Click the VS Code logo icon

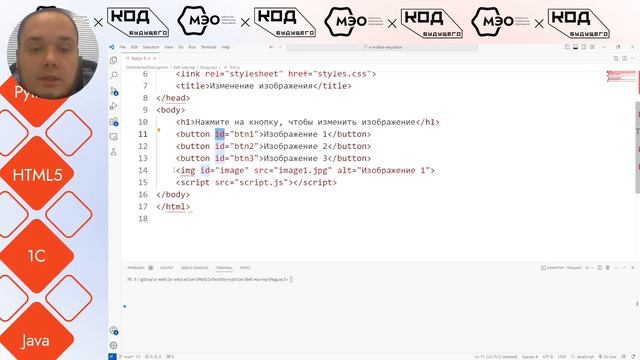[x=112, y=47]
